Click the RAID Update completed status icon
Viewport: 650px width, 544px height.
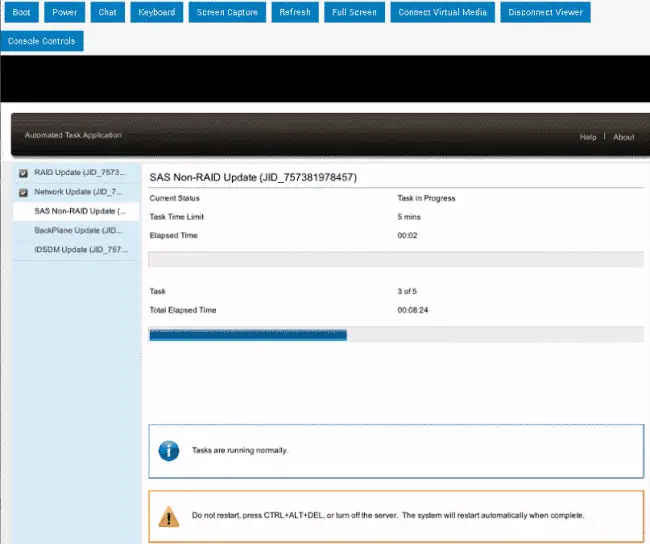[23, 173]
